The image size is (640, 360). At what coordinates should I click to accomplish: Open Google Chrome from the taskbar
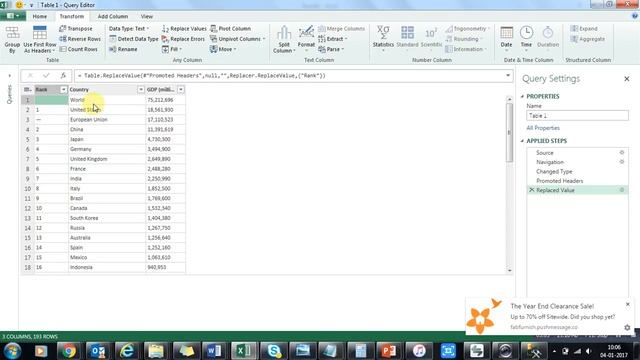click(x=69, y=351)
